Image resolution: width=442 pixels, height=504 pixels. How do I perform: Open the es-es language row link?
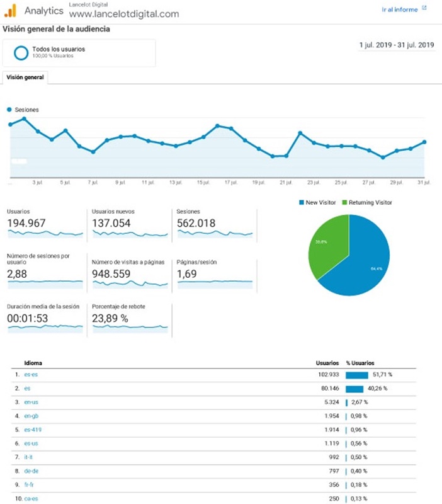click(x=30, y=375)
